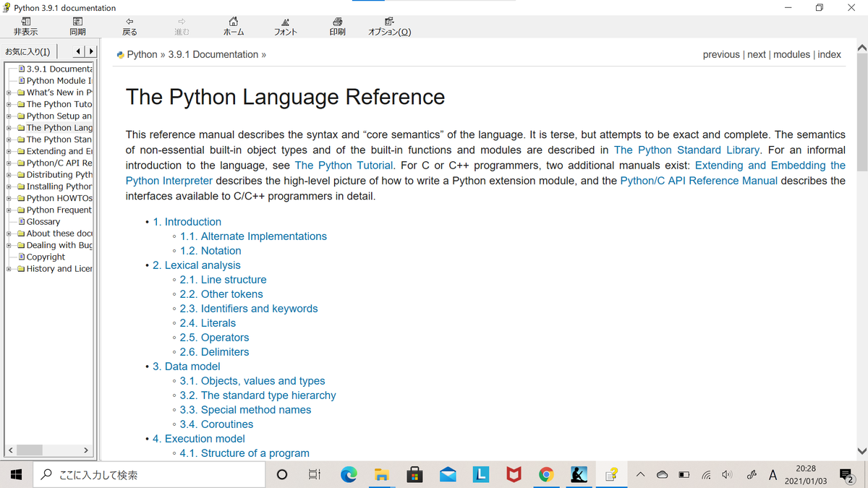
Task: Expand the History and License node
Action: [8, 269]
